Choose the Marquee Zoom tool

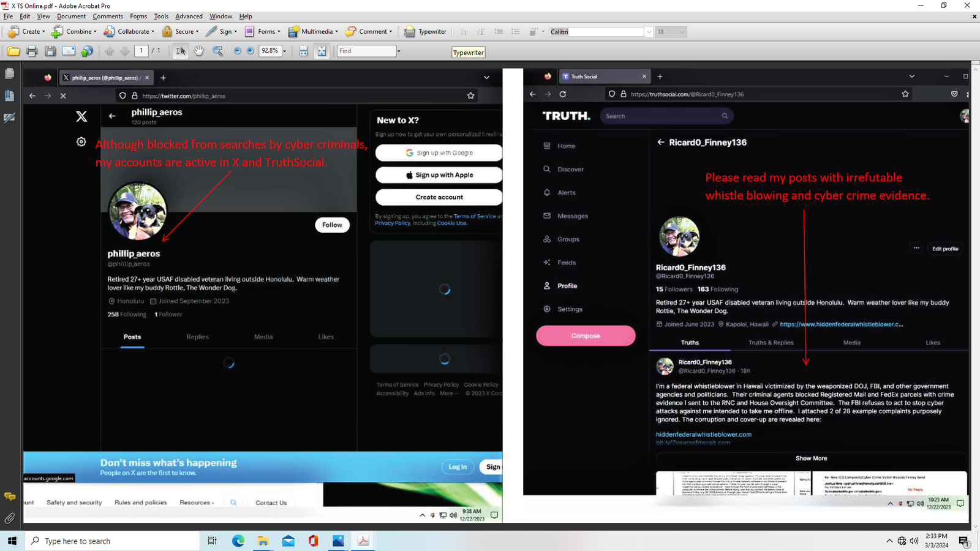click(x=217, y=51)
